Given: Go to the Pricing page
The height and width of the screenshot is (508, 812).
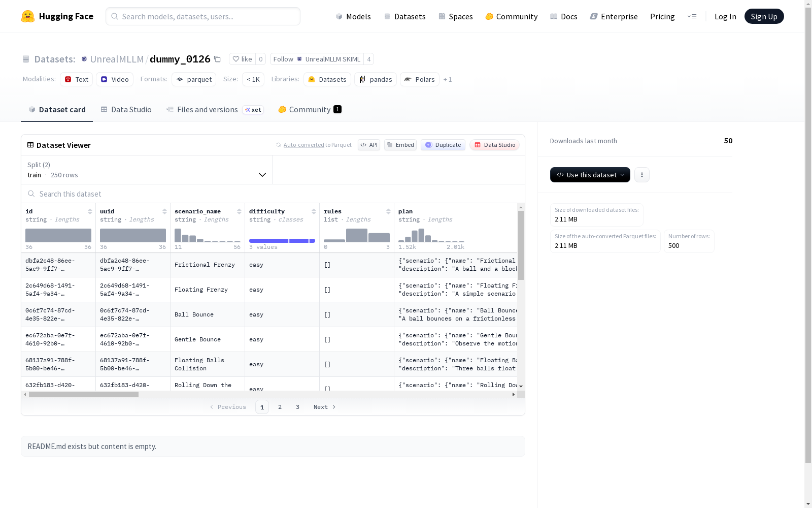Looking at the screenshot, I should (662, 16).
